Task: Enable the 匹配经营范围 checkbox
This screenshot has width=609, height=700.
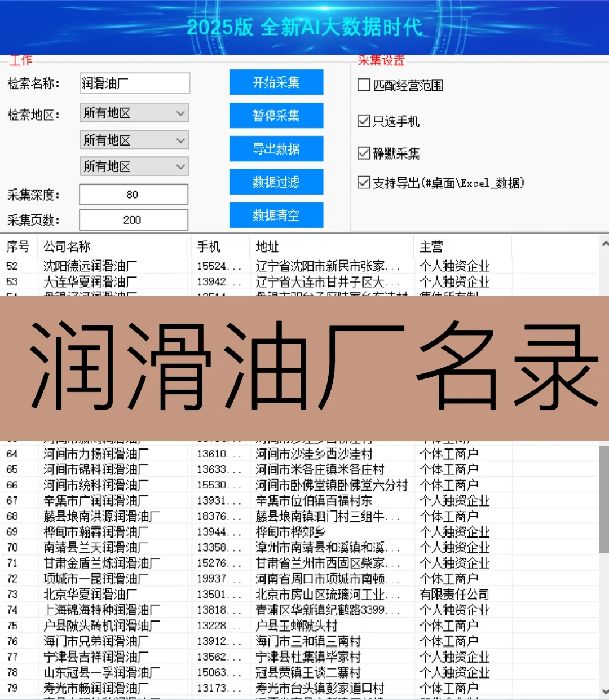Action: (364, 85)
